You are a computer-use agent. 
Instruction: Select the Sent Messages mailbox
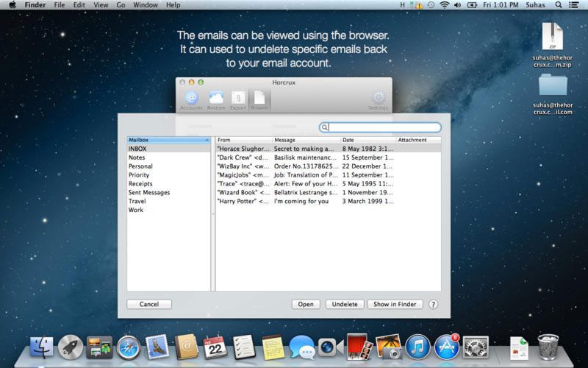(148, 192)
